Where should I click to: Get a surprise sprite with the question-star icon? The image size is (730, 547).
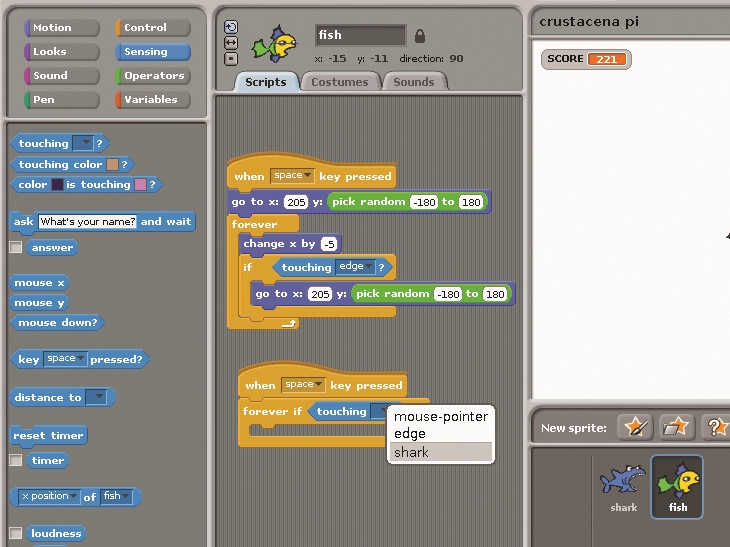pyautogui.click(x=716, y=426)
